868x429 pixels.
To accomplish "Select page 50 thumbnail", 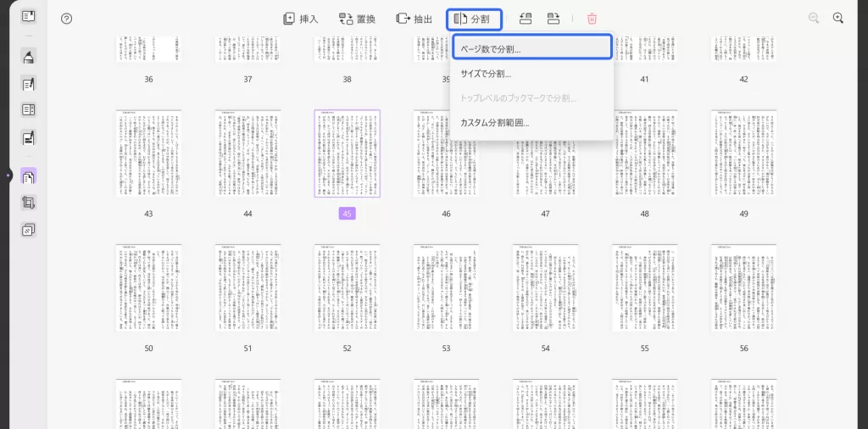I will 148,288.
